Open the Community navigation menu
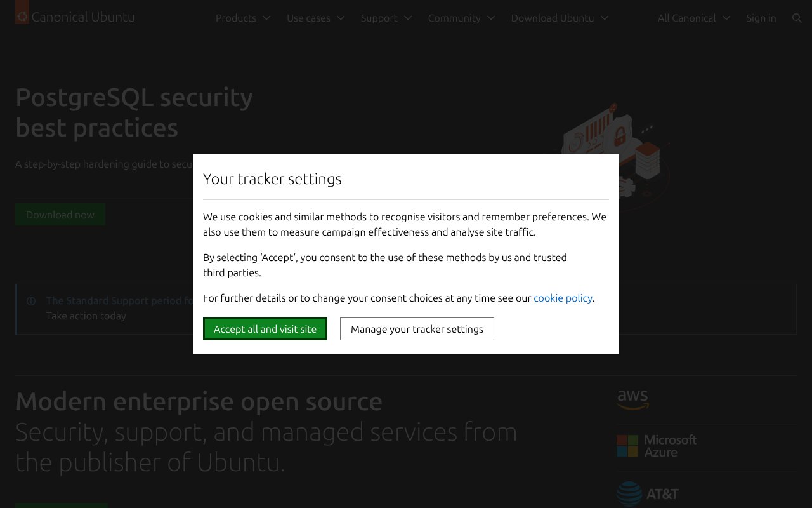Viewport: 812px width, 508px height. tap(461, 18)
